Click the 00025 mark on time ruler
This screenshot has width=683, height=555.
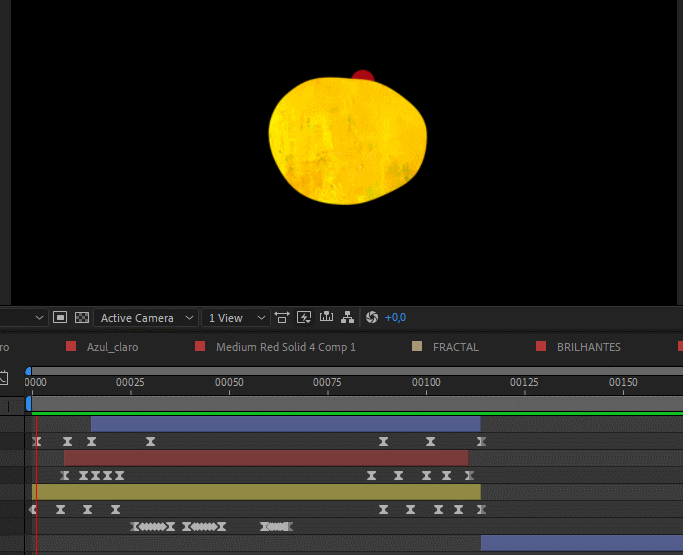pos(130,382)
